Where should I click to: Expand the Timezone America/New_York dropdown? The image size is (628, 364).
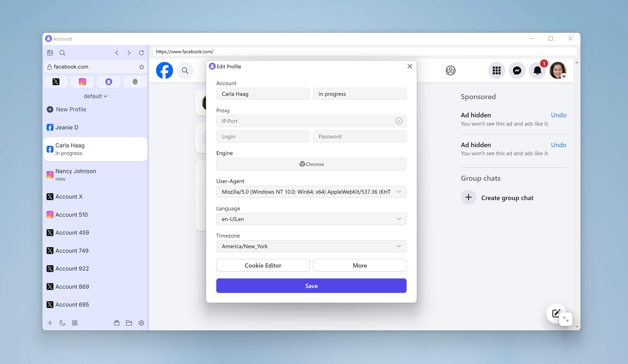point(311,246)
